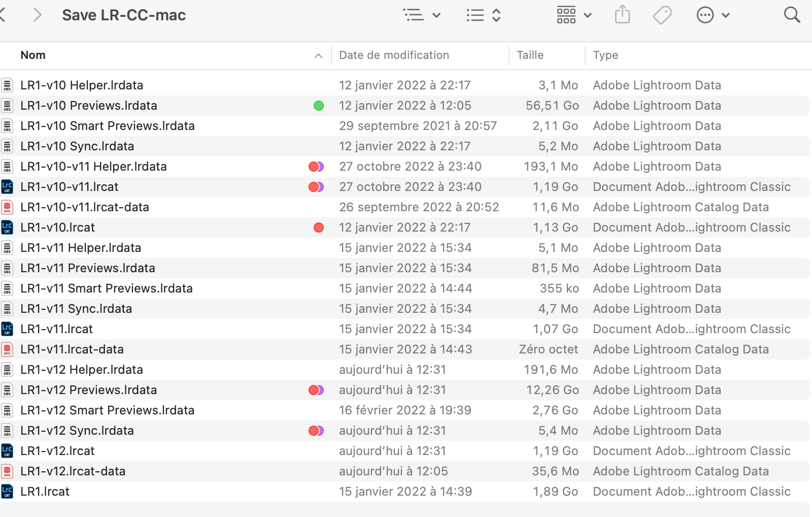Select the file name LR1.lrcat

click(x=45, y=492)
